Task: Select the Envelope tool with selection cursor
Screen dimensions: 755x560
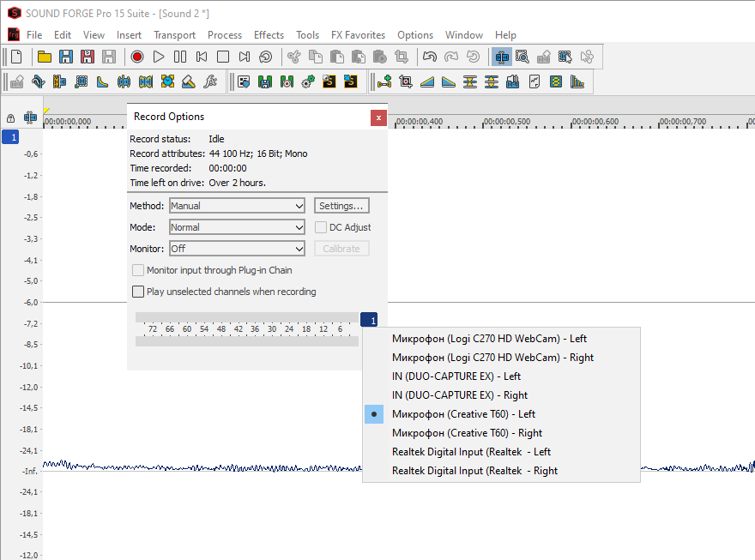Action: [565, 57]
